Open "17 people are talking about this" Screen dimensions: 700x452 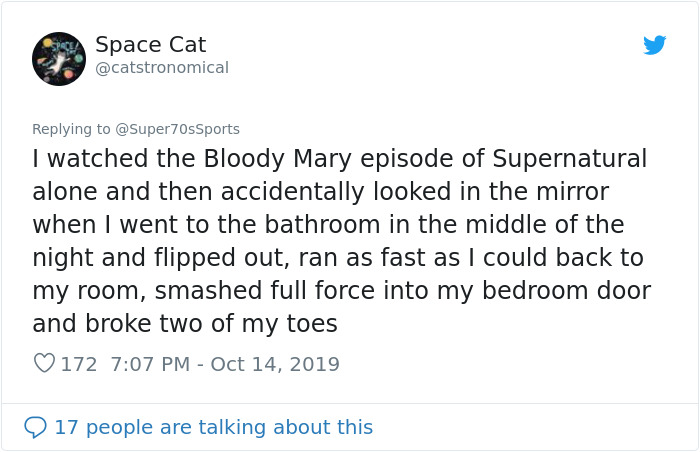[x=213, y=427]
